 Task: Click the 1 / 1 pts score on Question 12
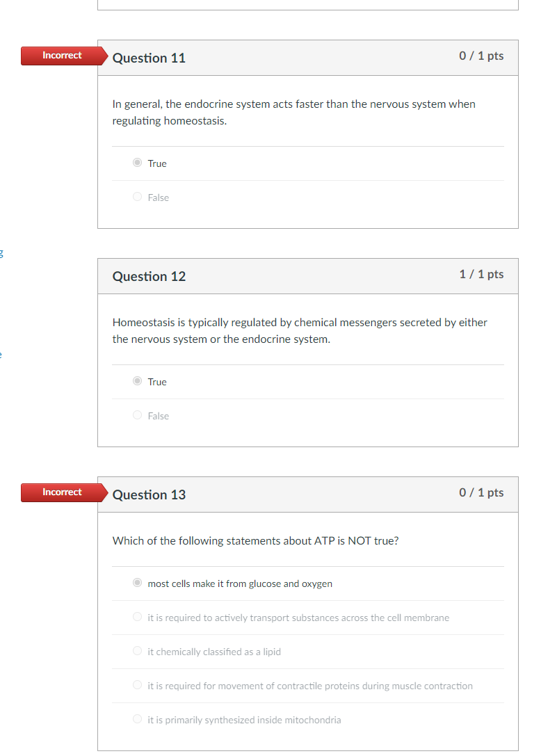[x=481, y=274]
